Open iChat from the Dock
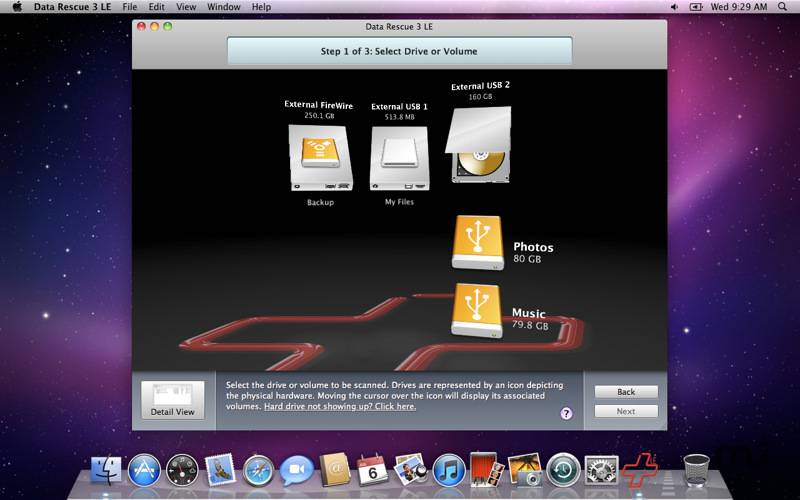 pos(297,470)
